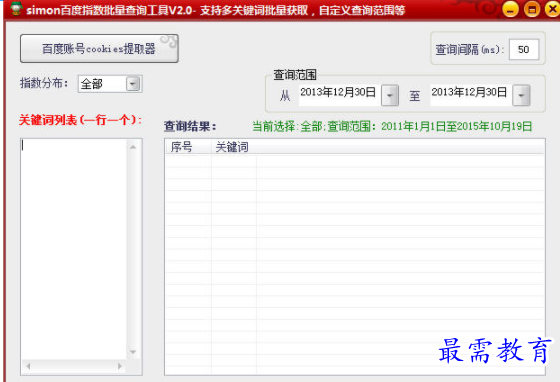Click the 查询间隔(ms) label
The image size is (560, 382).
tap(469, 50)
